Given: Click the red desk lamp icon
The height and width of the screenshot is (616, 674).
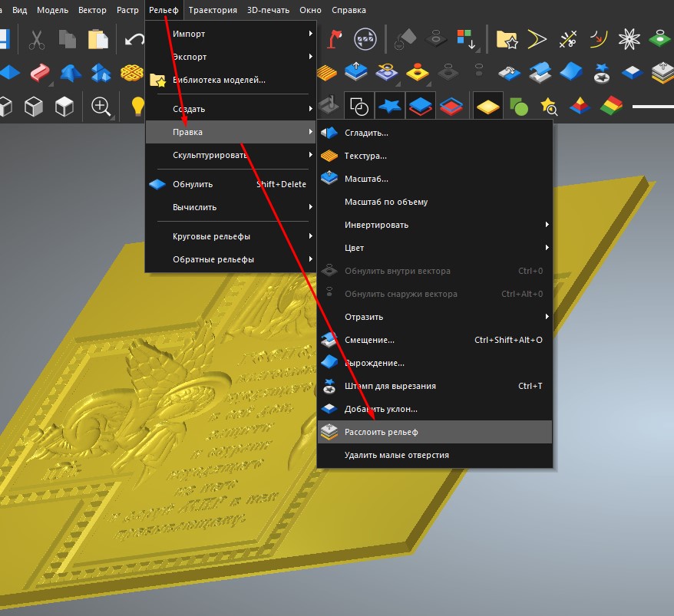Looking at the screenshot, I should coord(335,38).
